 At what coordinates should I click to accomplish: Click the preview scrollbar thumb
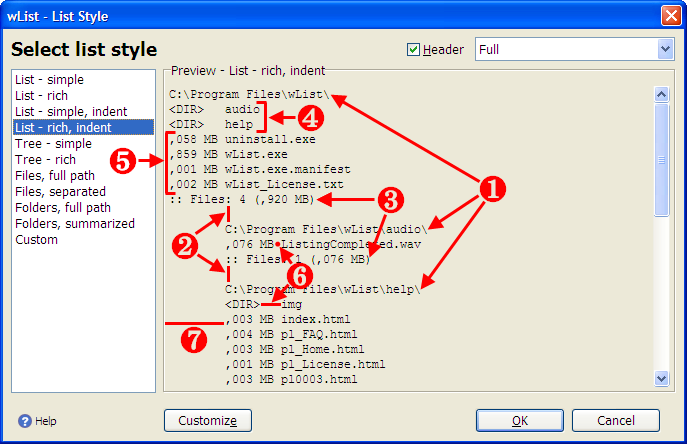(x=661, y=160)
